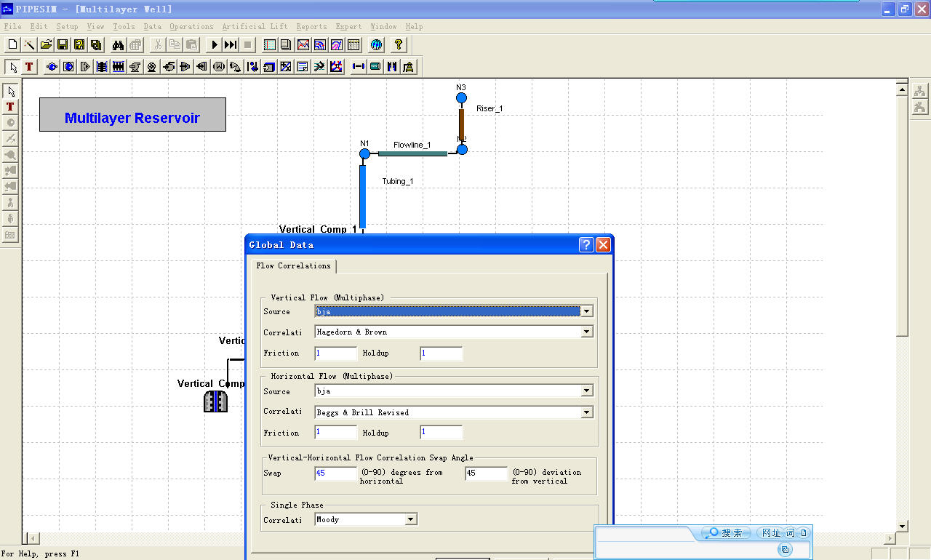
Task: Select the vertical completion icon on canvas
Action: tap(215, 401)
